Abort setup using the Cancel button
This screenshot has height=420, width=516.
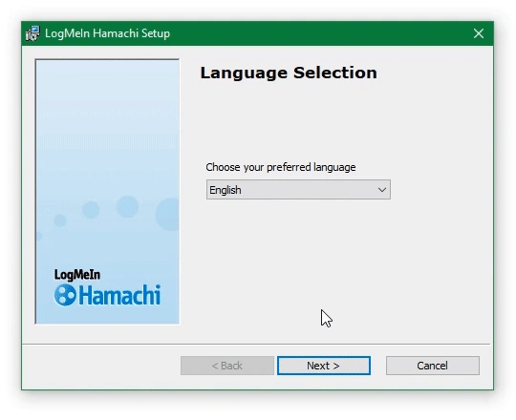pyautogui.click(x=433, y=366)
